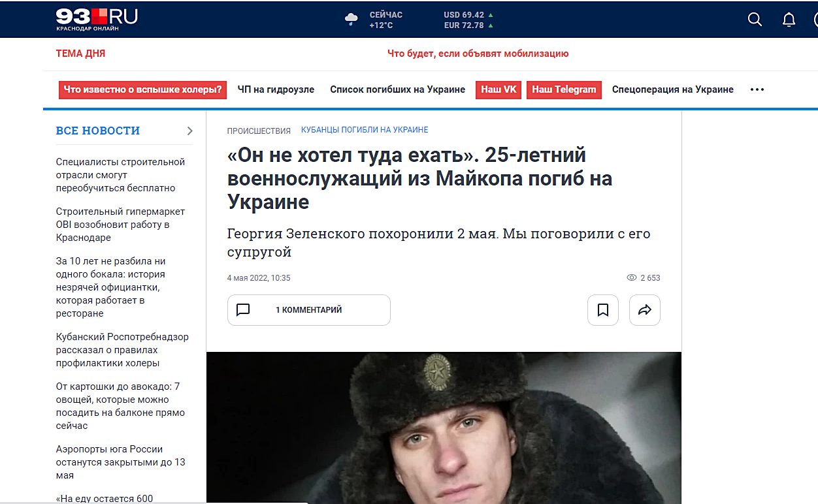Image resolution: width=818 pixels, height=504 pixels.
Task: Click the 93.RU site logo
Action: point(97,20)
